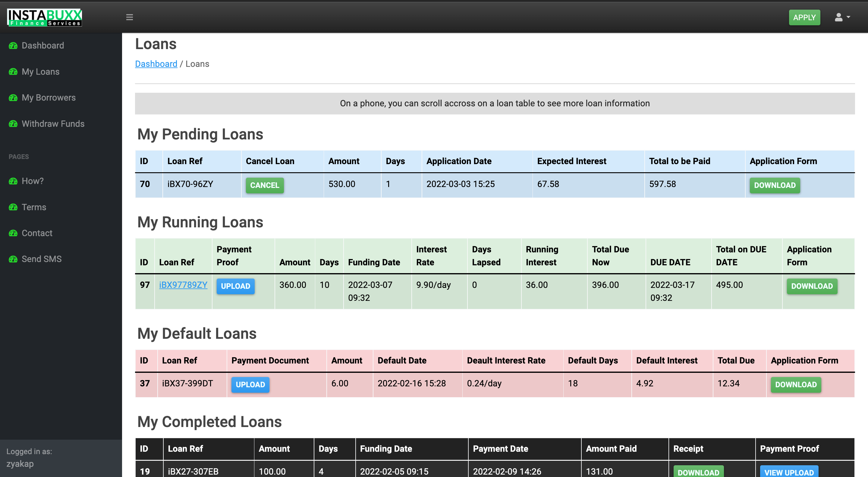Click the Contact sidebar icon
This screenshot has width=868, height=477.
click(x=13, y=233)
